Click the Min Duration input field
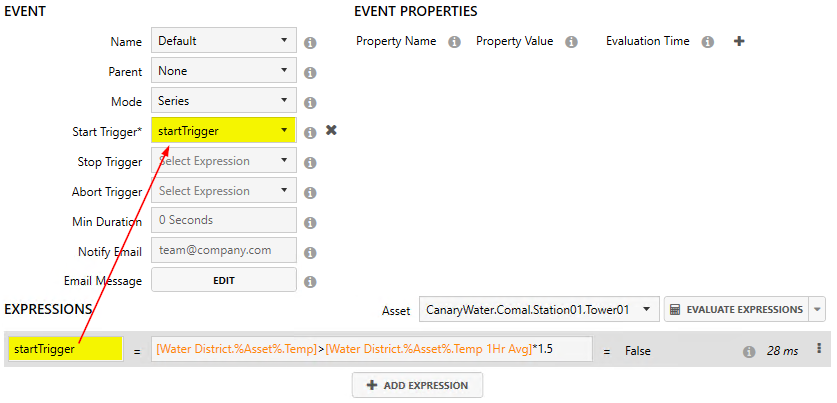 (x=223, y=221)
